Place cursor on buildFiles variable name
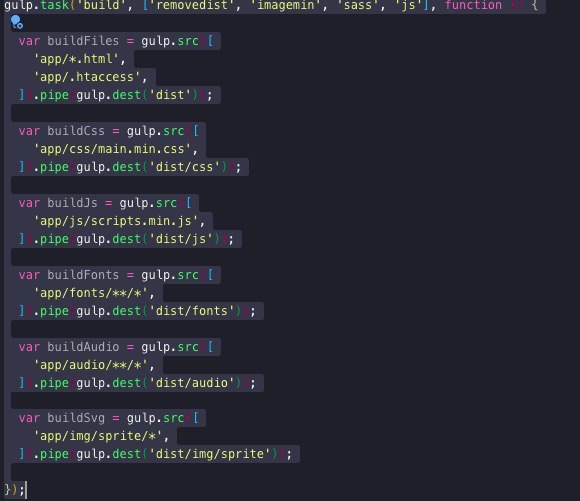Screen dimensions: 580x501 pyautogui.click(x=83, y=41)
